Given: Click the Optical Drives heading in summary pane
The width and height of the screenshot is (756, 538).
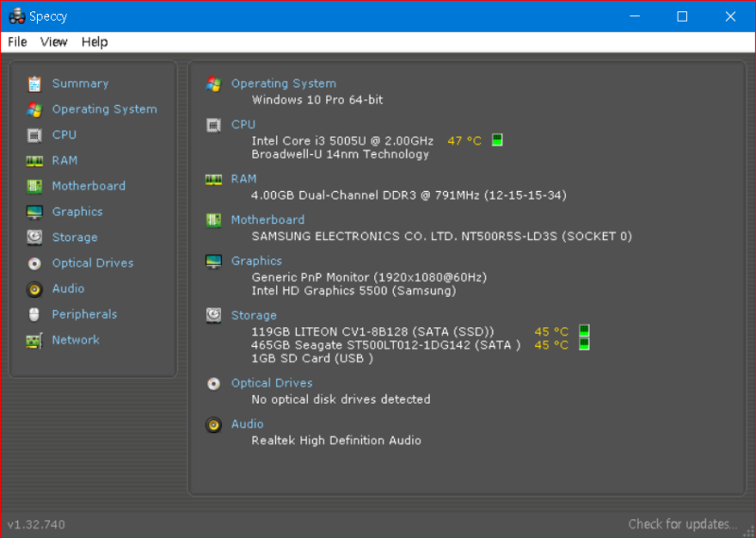Looking at the screenshot, I should click(x=271, y=383).
